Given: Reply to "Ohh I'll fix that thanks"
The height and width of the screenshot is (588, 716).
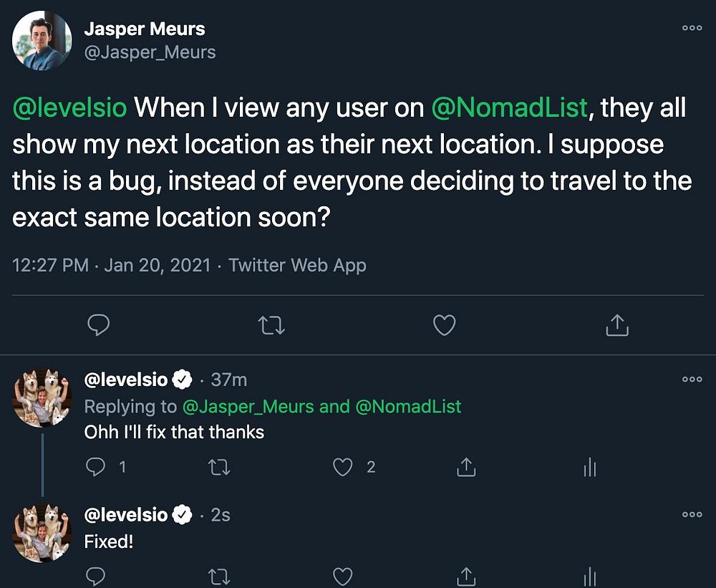Looking at the screenshot, I should 96,467.
